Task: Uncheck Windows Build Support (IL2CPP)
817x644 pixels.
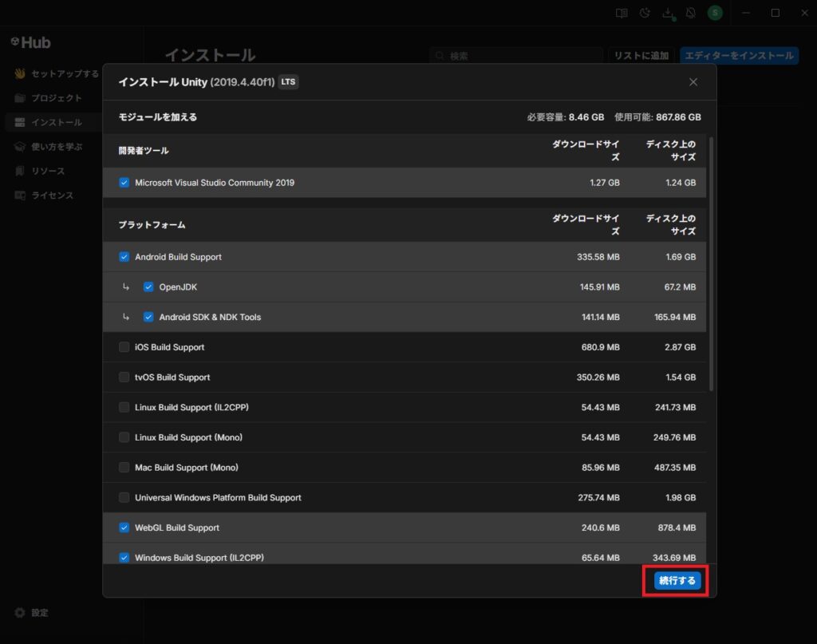Action: pos(124,558)
